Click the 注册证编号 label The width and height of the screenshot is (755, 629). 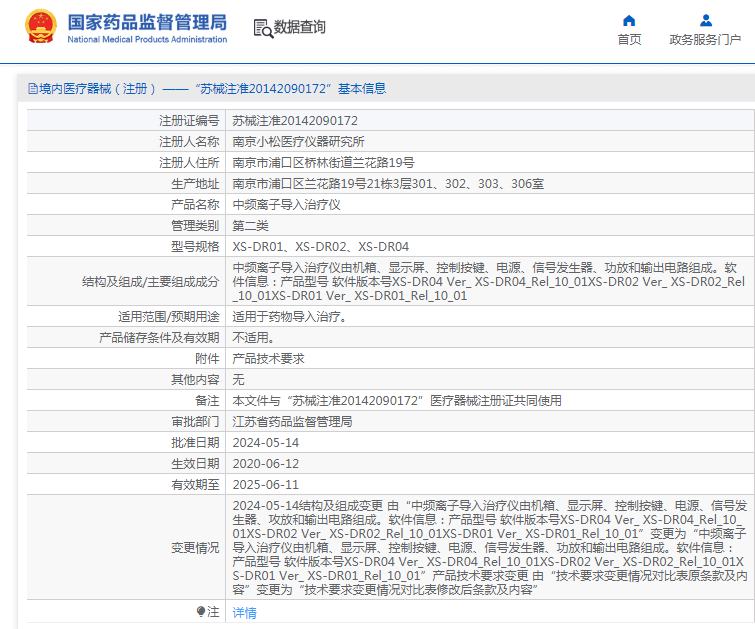point(189,120)
